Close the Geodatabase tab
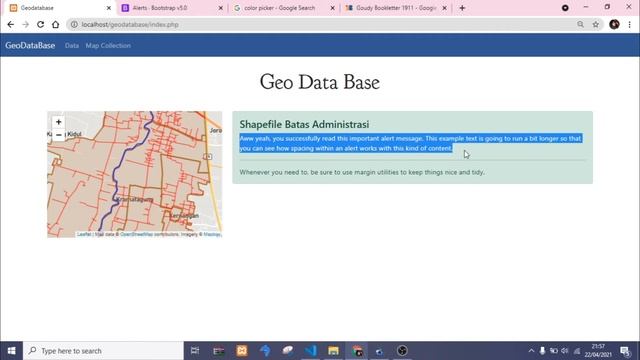Viewport: 640px width, 360px height. [109, 8]
